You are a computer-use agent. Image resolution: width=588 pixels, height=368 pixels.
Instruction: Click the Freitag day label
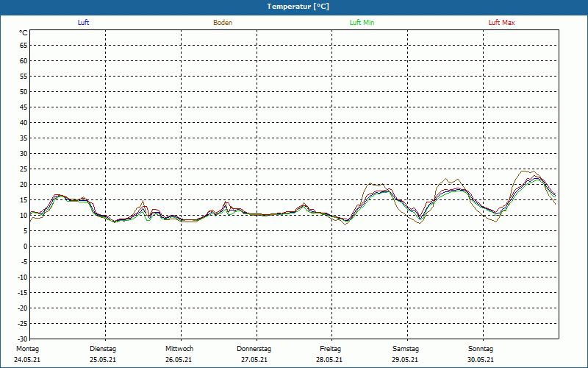tap(330, 349)
